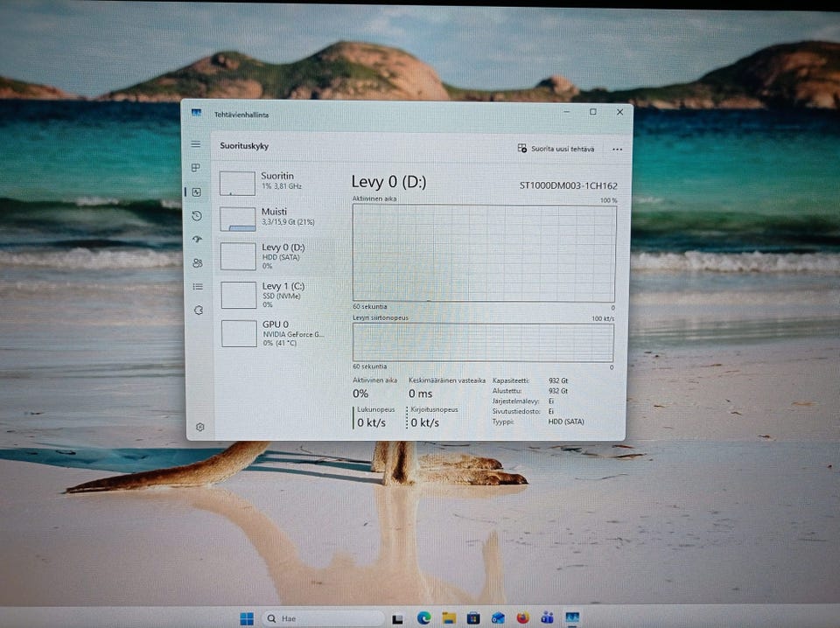Click the Tyyppi HDD (SATA) value

[566, 422]
